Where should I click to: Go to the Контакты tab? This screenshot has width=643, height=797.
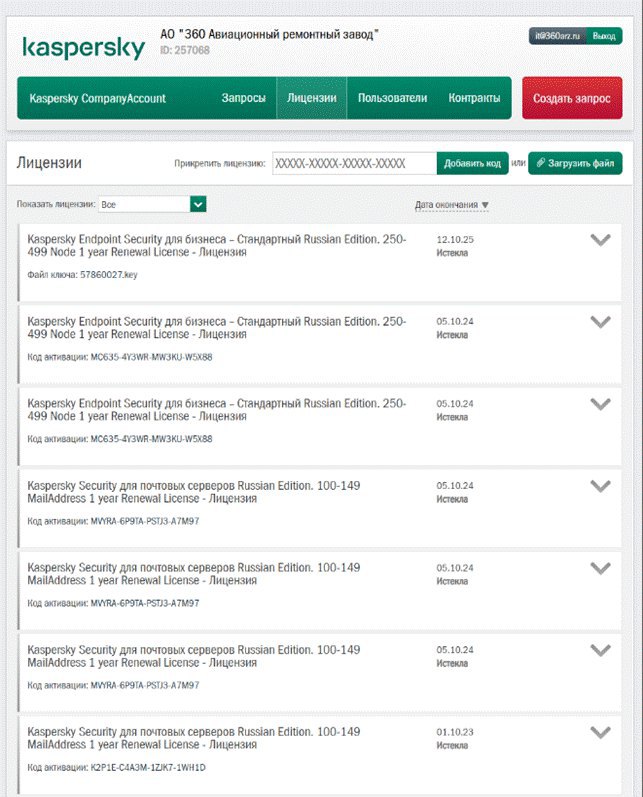[474, 98]
